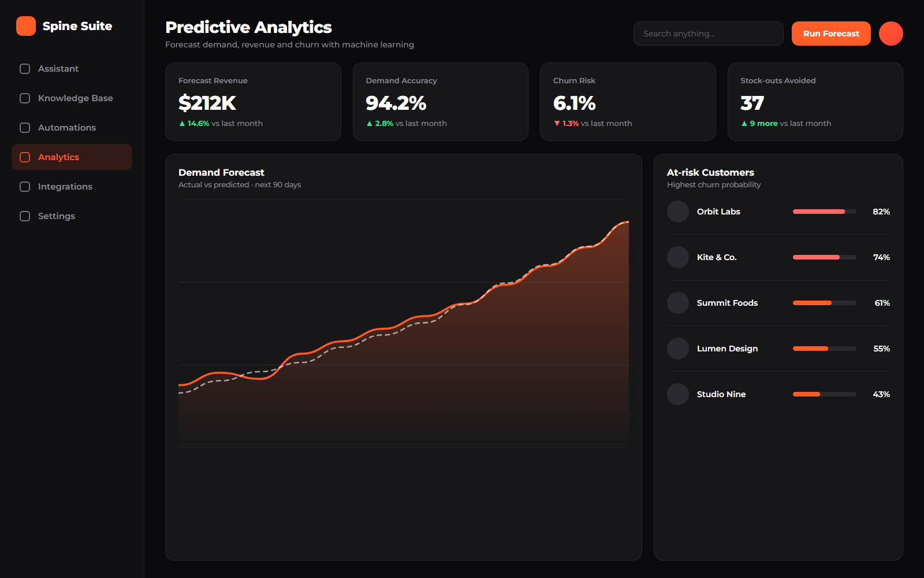
Task: Click the Assistant sidebar icon
Action: (x=25, y=69)
